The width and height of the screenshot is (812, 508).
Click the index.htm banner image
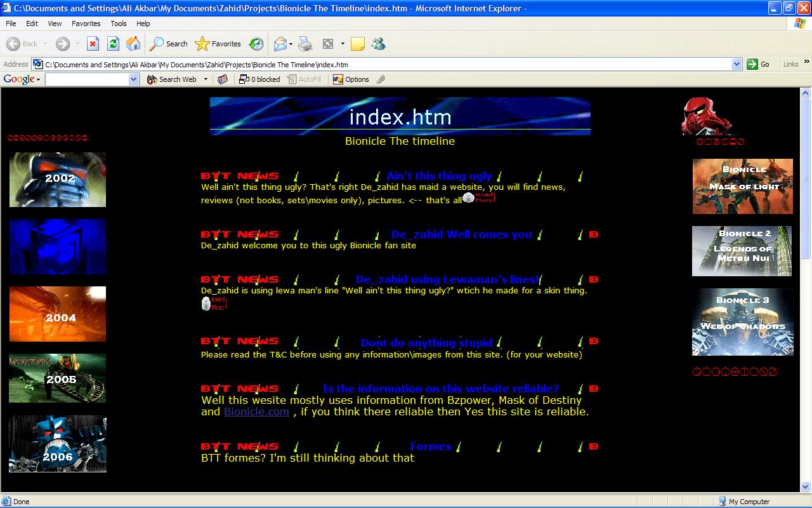click(x=400, y=116)
